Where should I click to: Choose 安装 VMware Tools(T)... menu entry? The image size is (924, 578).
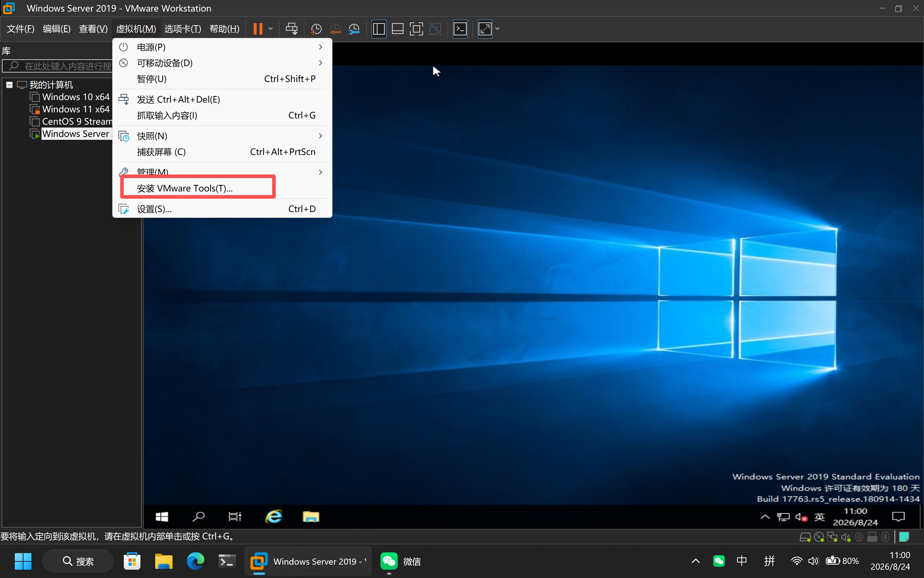point(222,189)
